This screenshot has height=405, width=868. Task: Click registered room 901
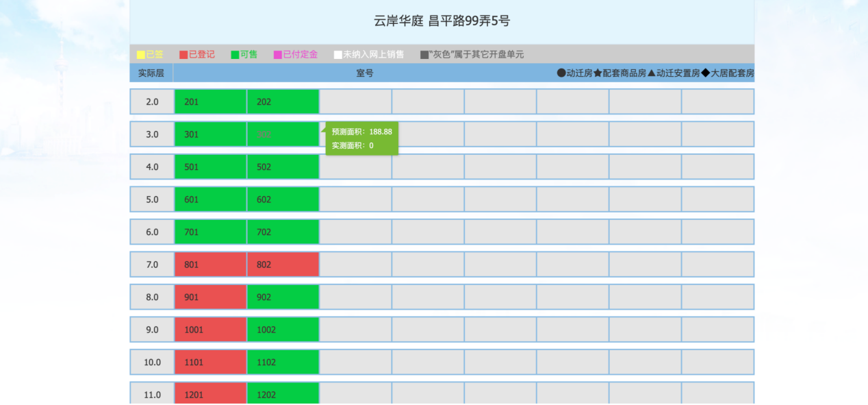(210, 297)
